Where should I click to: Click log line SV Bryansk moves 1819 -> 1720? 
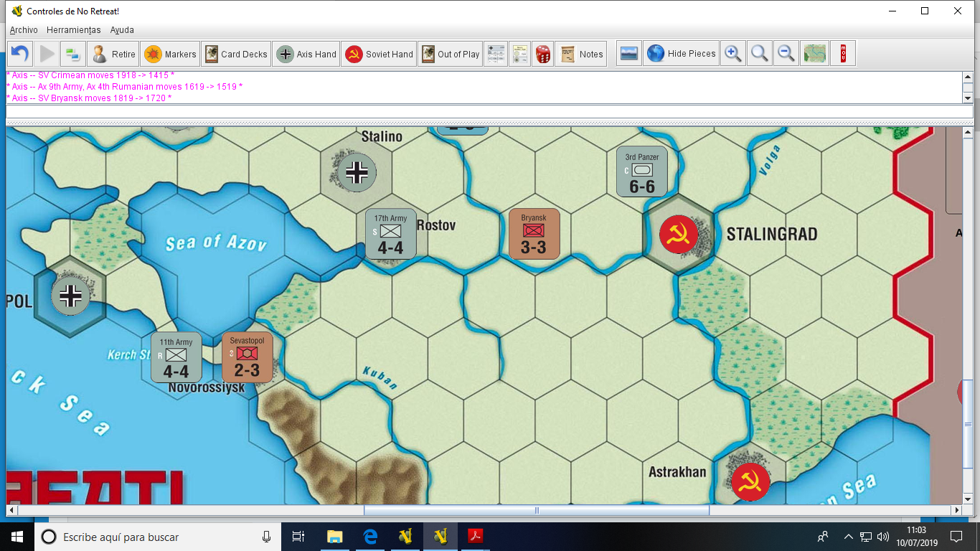(89, 98)
